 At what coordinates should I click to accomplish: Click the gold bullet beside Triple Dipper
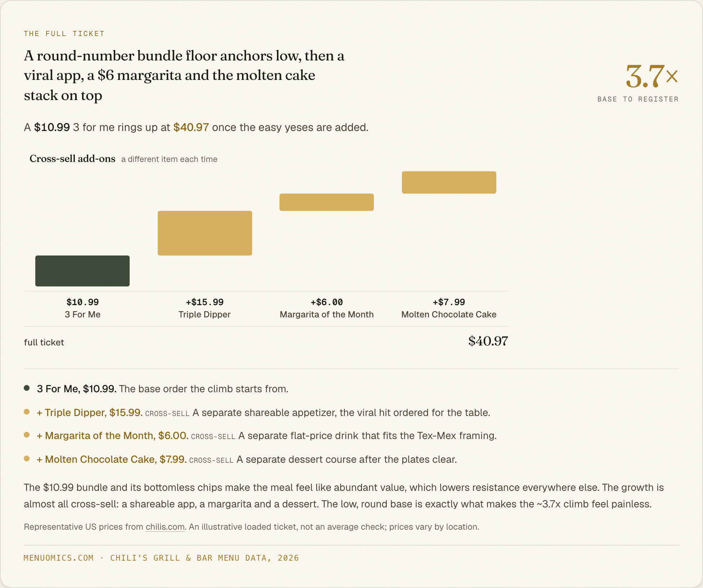click(27, 412)
